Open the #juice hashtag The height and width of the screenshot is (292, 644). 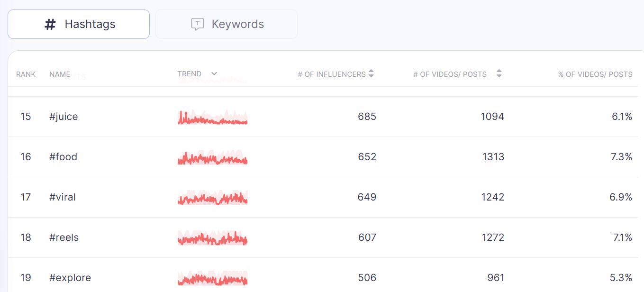[x=63, y=117]
